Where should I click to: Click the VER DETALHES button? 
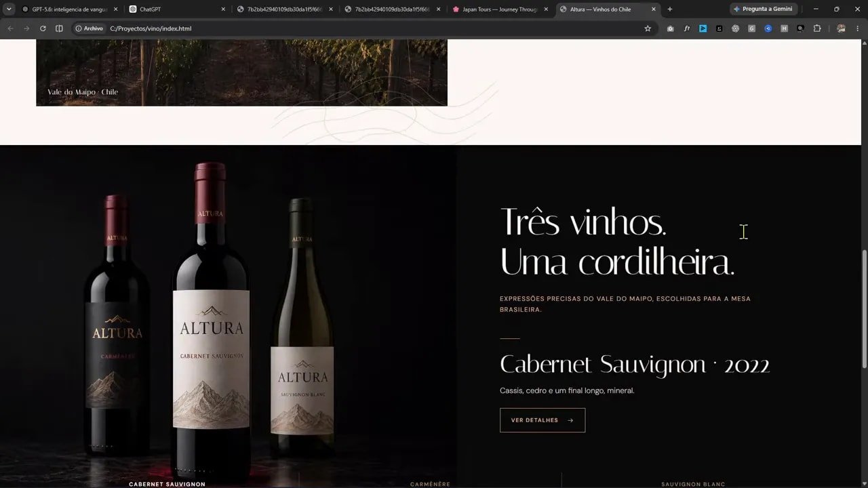tap(542, 420)
